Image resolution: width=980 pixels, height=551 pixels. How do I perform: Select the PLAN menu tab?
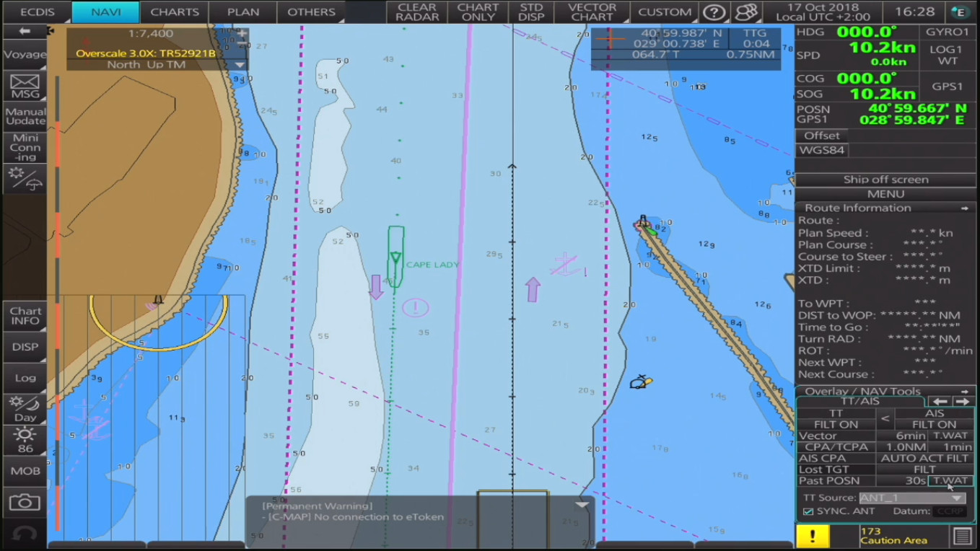point(243,12)
